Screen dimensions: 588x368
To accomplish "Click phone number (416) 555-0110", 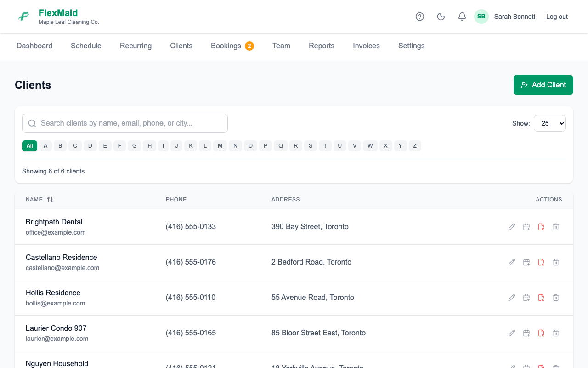I will tap(191, 298).
